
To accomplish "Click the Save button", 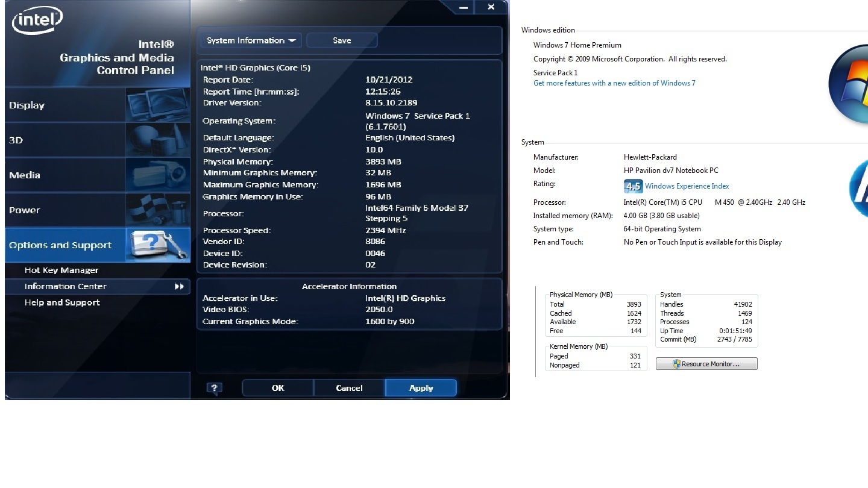I will [x=342, y=40].
